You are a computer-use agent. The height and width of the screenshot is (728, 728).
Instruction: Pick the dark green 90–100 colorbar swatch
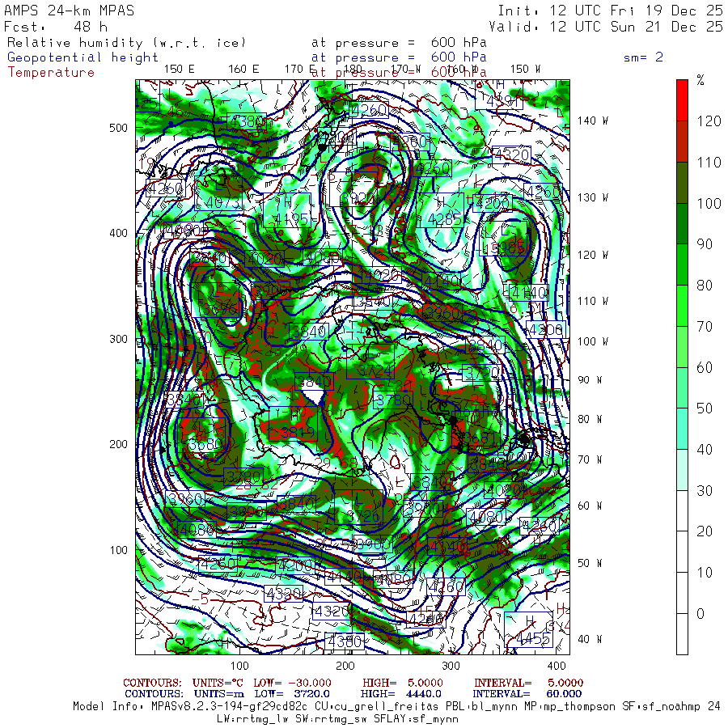(x=682, y=224)
